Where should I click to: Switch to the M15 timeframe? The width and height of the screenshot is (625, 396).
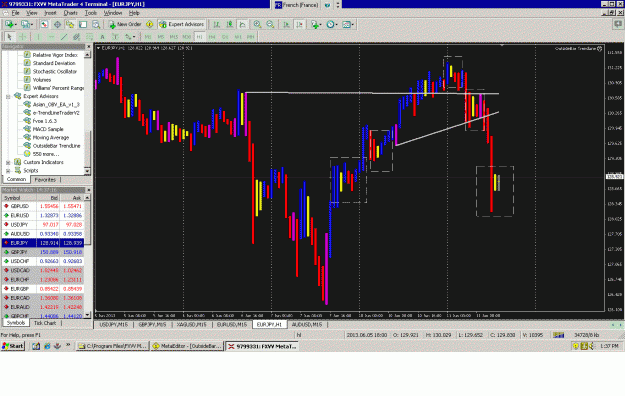point(174,37)
